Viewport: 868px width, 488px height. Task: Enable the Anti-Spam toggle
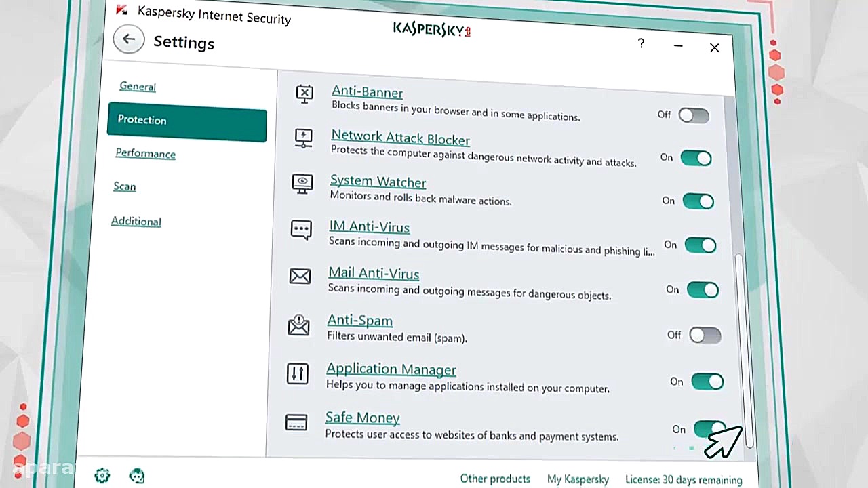tap(705, 335)
